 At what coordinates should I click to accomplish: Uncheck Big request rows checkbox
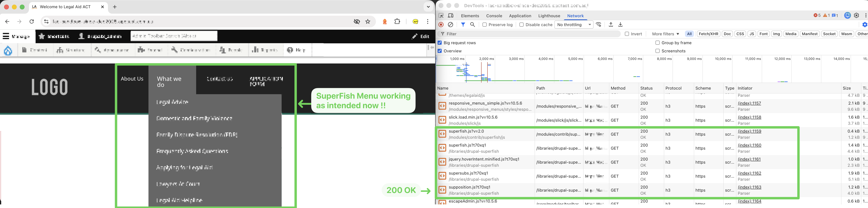point(440,43)
